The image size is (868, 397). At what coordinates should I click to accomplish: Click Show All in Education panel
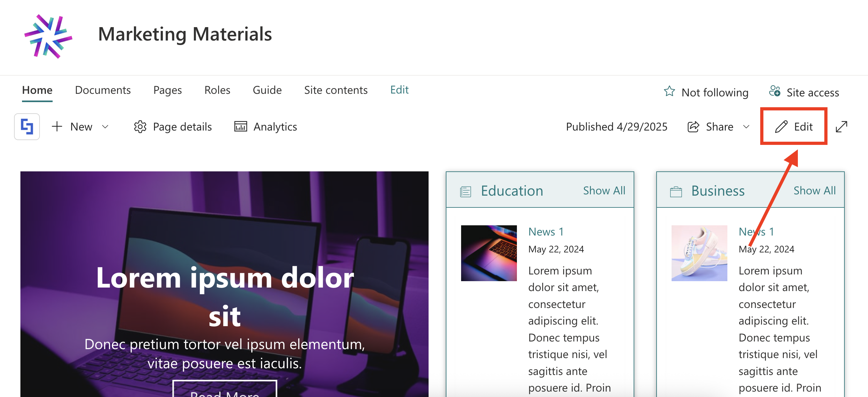click(604, 190)
